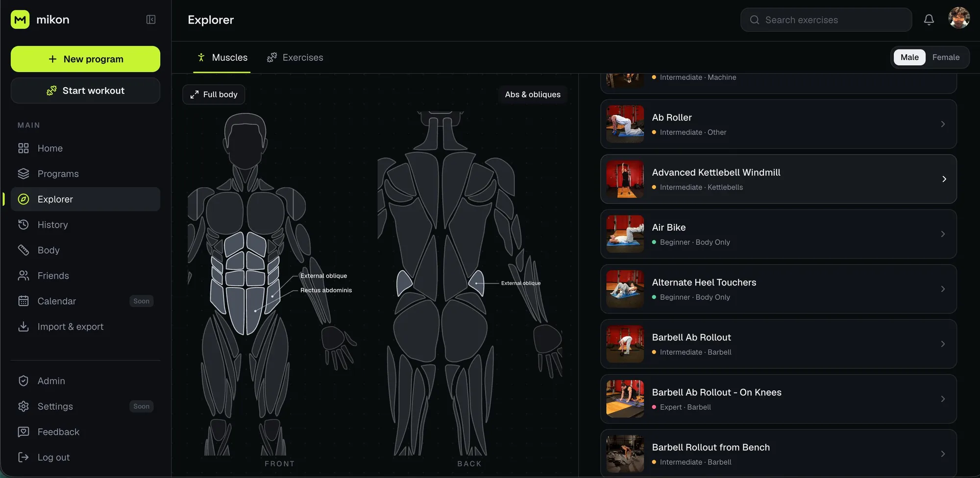Create a New program
This screenshot has width=980, height=478.
click(85, 59)
